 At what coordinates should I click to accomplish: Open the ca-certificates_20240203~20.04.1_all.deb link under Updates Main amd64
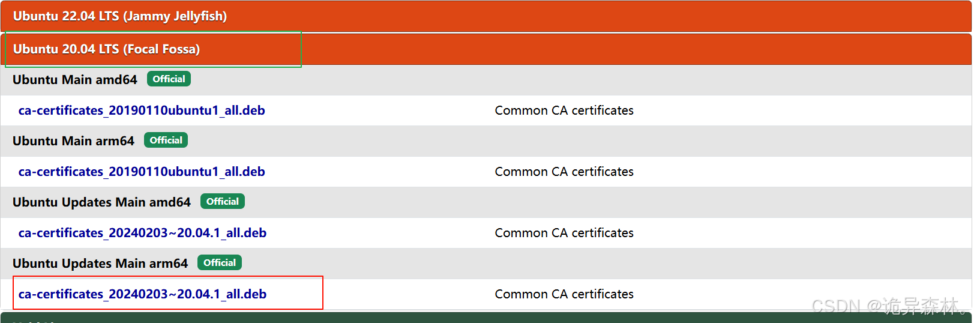pyautogui.click(x=142, y=233)
